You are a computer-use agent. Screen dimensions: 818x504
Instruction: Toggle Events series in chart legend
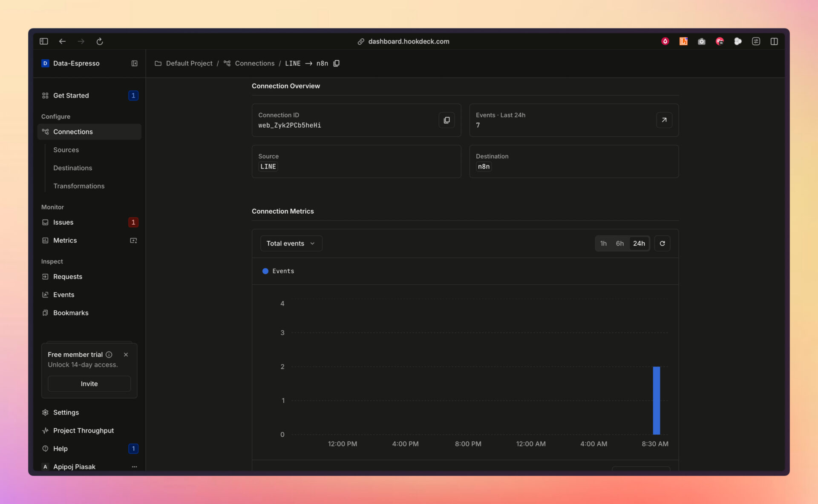tap(278, 271)
